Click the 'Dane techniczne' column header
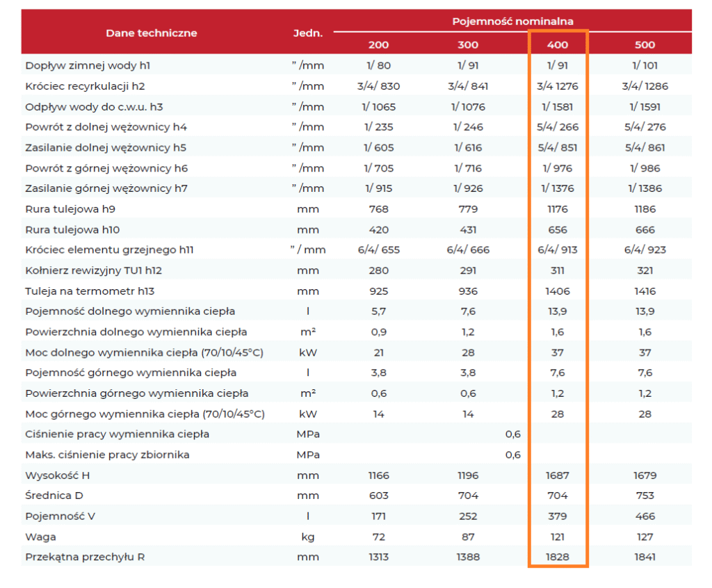 point(151,33)
